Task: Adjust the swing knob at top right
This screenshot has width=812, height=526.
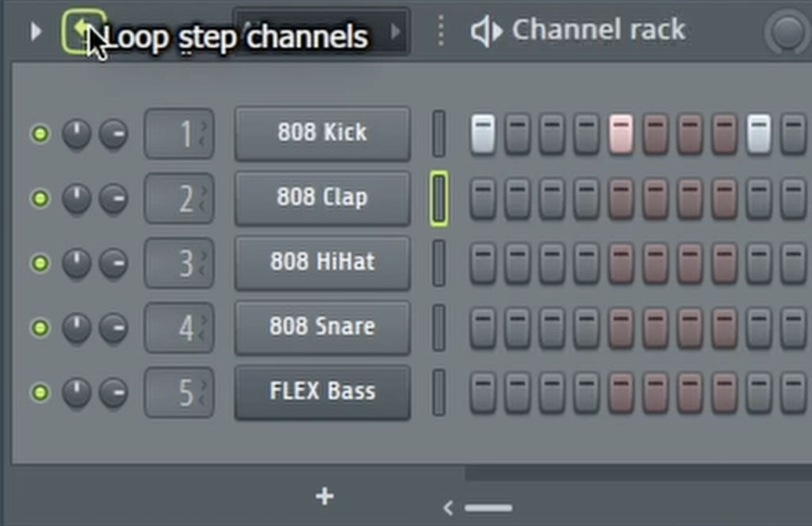Action: (x=787, y=33)
